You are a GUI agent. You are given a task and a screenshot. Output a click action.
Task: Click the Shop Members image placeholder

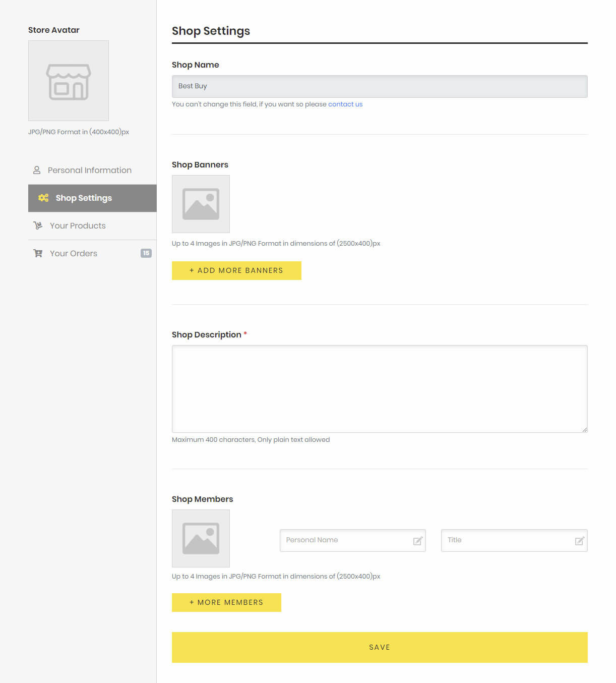201,538
